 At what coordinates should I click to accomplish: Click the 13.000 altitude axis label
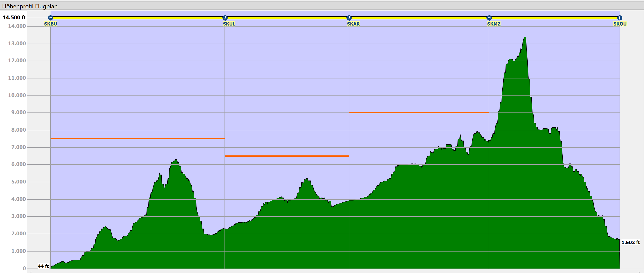click(x=17, y=44)
